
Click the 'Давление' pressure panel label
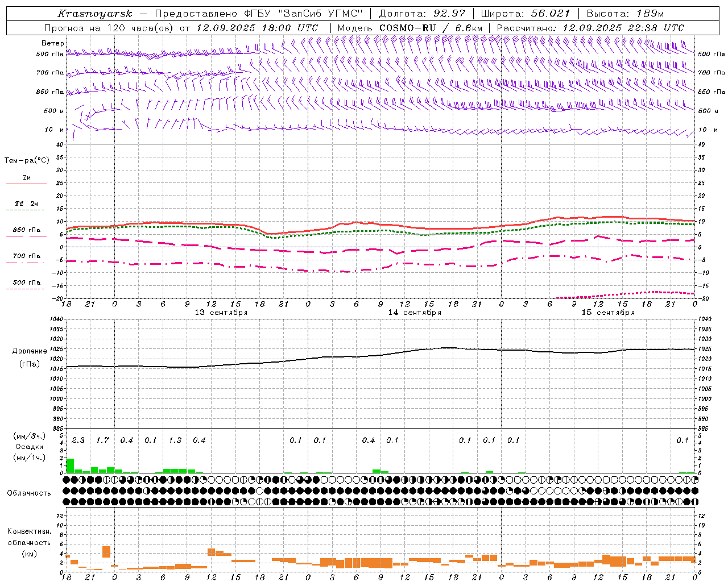(30, 351)
